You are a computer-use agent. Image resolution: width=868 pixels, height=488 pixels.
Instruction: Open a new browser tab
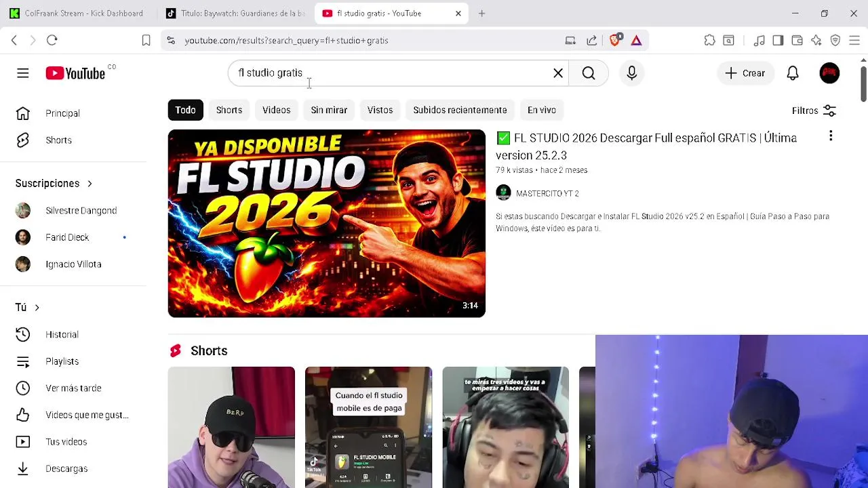click(482, 14)
